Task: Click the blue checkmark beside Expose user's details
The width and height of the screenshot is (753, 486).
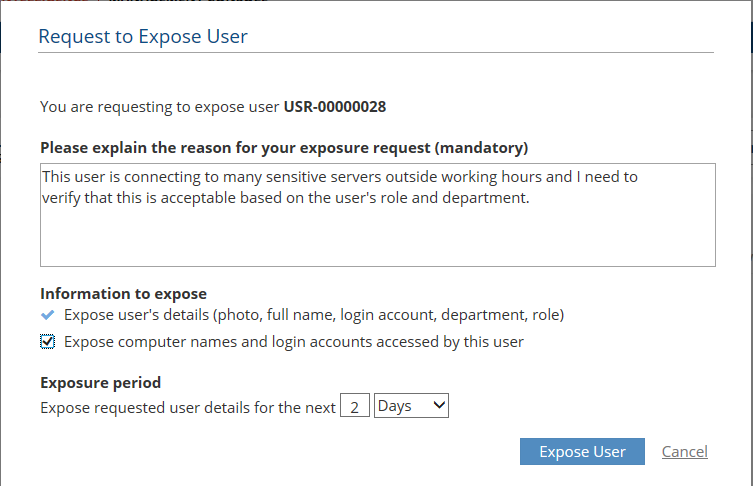Action: pos(48,315)
